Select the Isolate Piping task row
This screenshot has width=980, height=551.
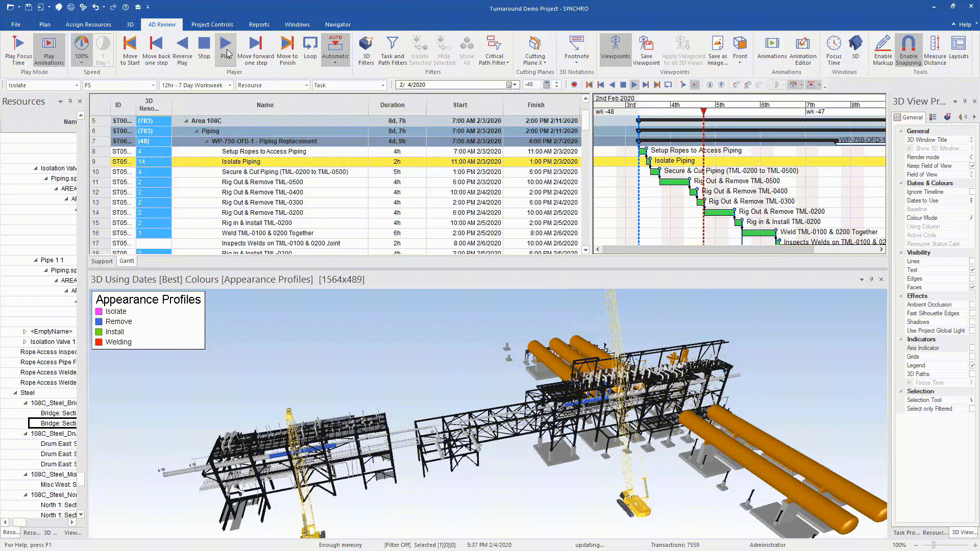[x=335, y=162]
